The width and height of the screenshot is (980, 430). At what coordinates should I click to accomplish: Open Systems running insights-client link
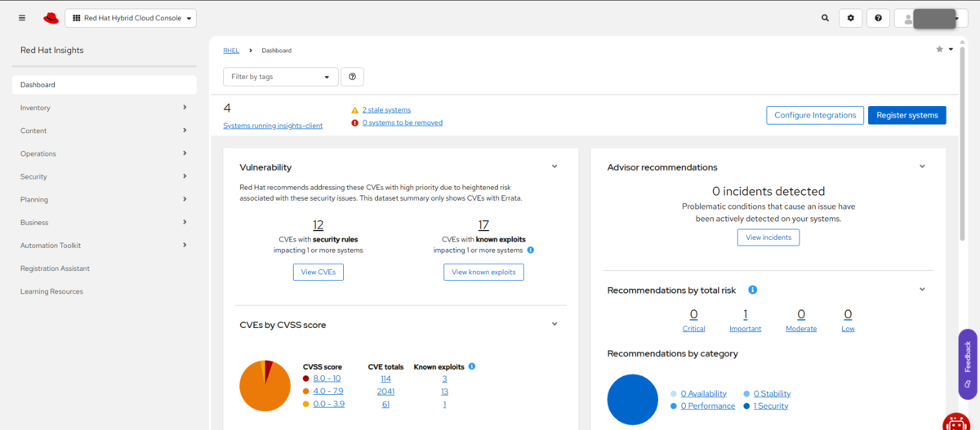pos(273,126)
